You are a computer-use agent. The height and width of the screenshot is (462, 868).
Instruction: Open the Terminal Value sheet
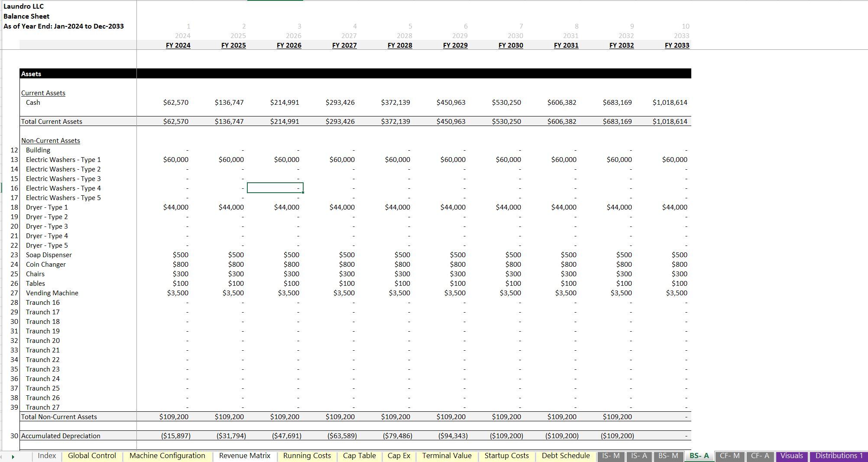coord(446,456)
